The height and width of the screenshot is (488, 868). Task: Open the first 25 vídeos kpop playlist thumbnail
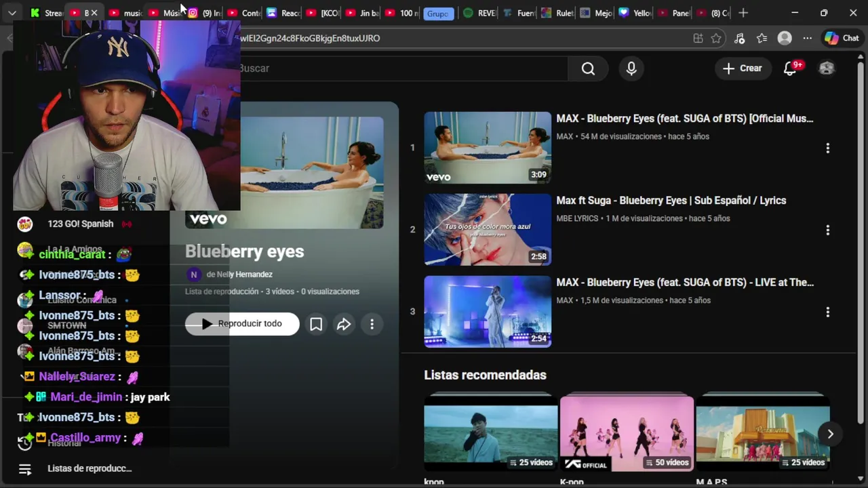click(491, 434)
